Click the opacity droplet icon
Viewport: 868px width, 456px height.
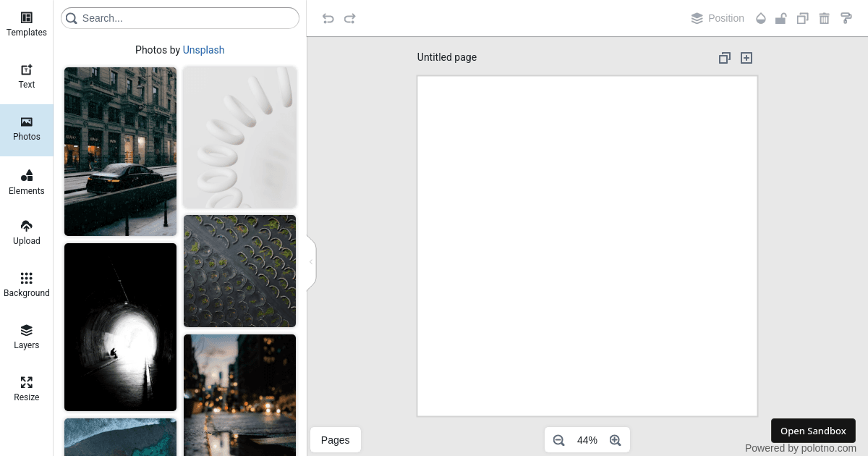coord(760,18)
